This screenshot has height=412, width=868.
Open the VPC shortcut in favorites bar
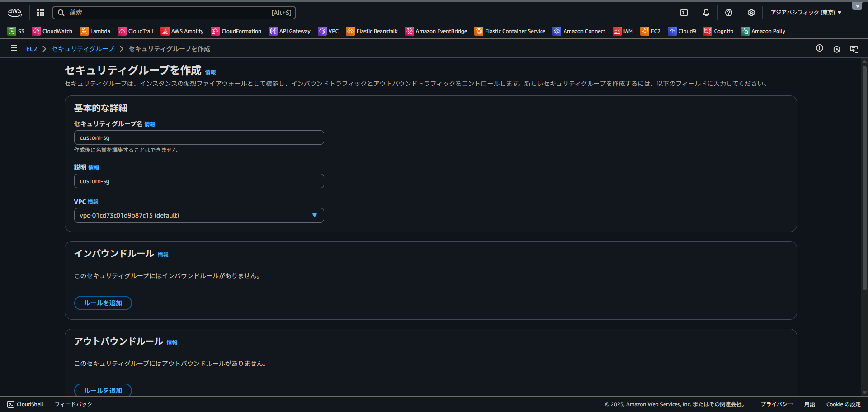[x=328, y=31]
